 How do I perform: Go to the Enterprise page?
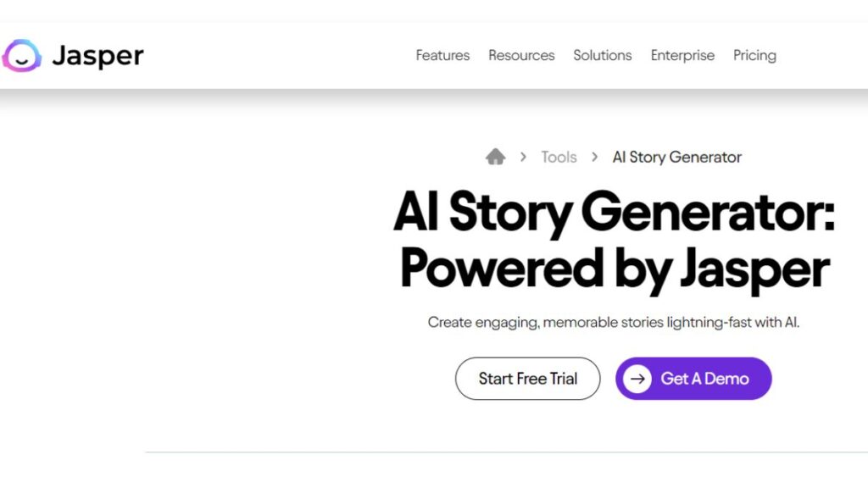(x=682, y=56)
